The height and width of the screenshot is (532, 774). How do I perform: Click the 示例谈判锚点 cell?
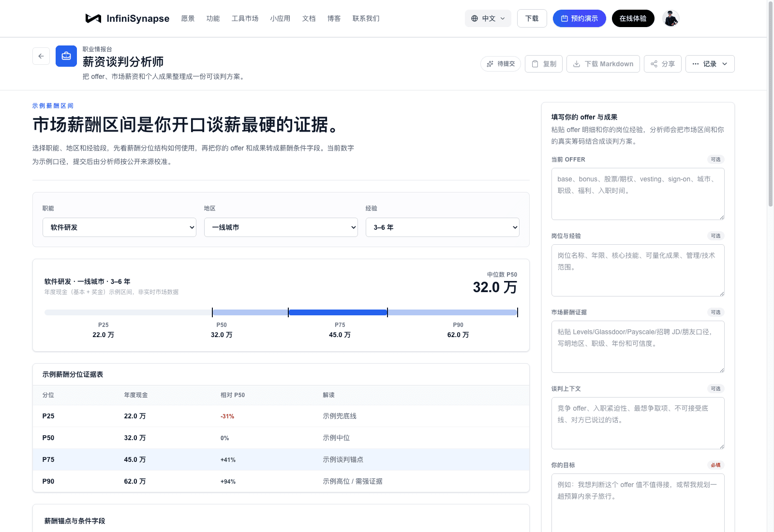pos(343,459)
